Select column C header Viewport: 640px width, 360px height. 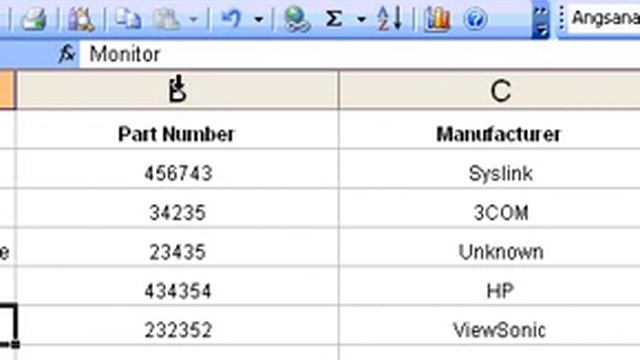tap(489, 90)
